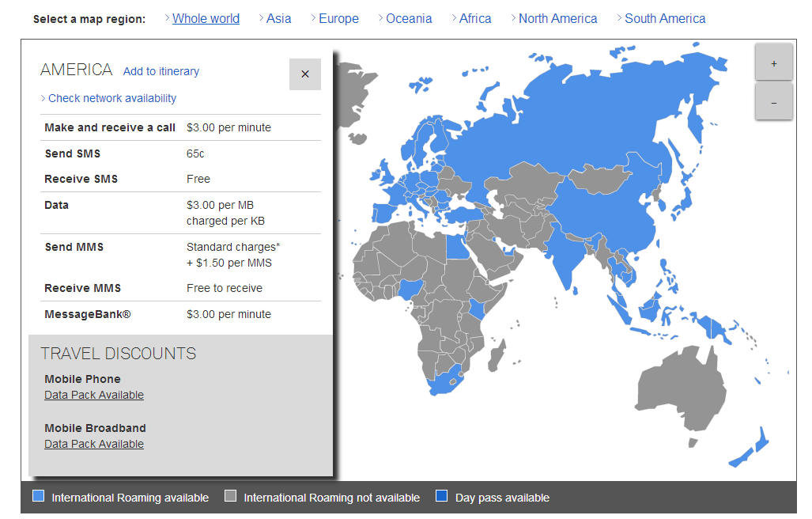Open Mobile Phone Data Pack Available link
Screen dimensions: 812x519
tap(94, 395)
